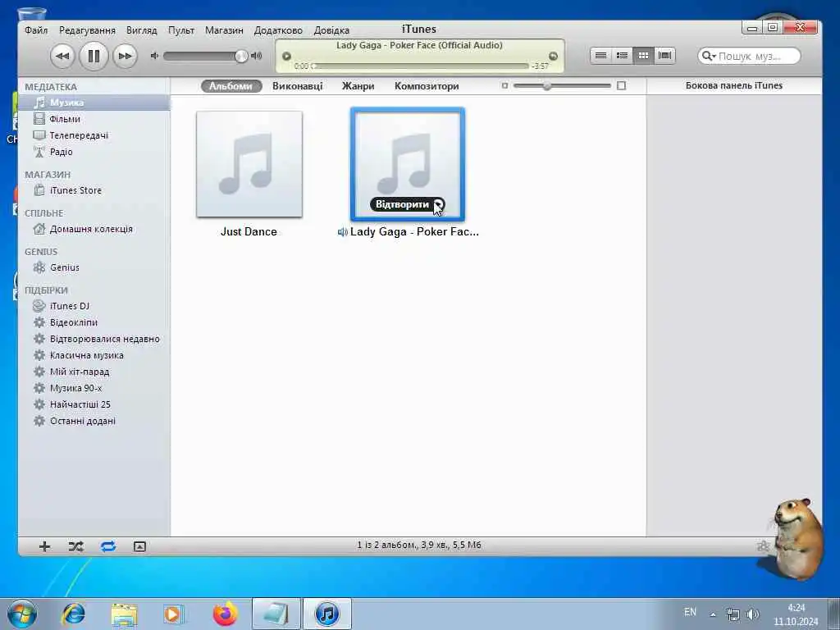Open Windows Explorer folder from taskbar

click(x=124, y=614)
